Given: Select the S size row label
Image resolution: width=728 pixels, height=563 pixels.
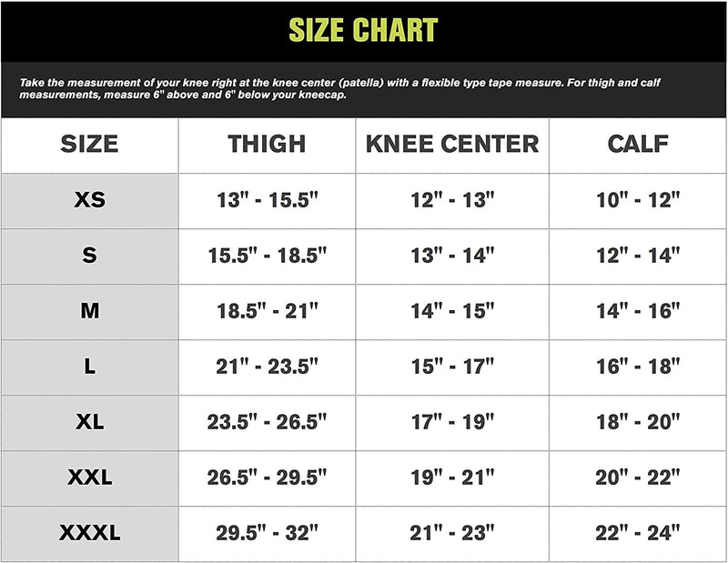Looking at the screenshot, I should point(89,256).
